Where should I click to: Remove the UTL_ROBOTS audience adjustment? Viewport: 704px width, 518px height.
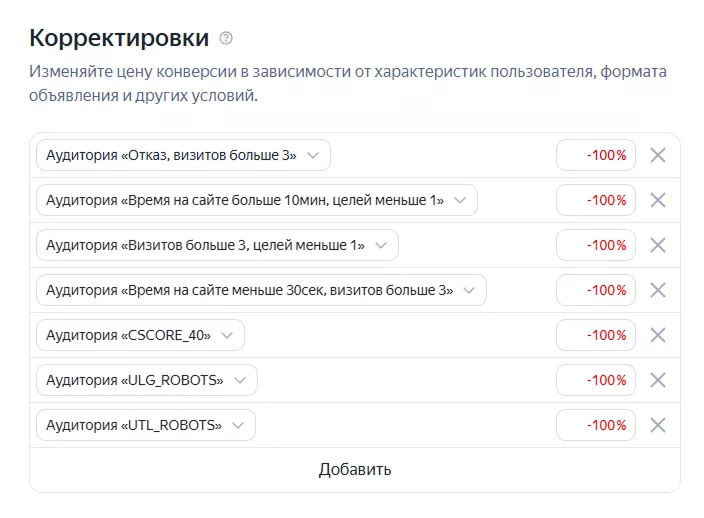[658, 425]
